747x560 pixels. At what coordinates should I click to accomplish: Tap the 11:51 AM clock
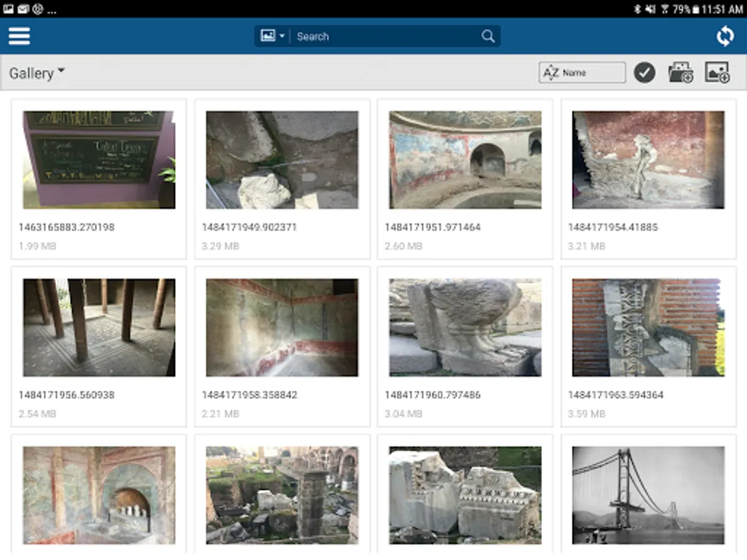[722, 9]
